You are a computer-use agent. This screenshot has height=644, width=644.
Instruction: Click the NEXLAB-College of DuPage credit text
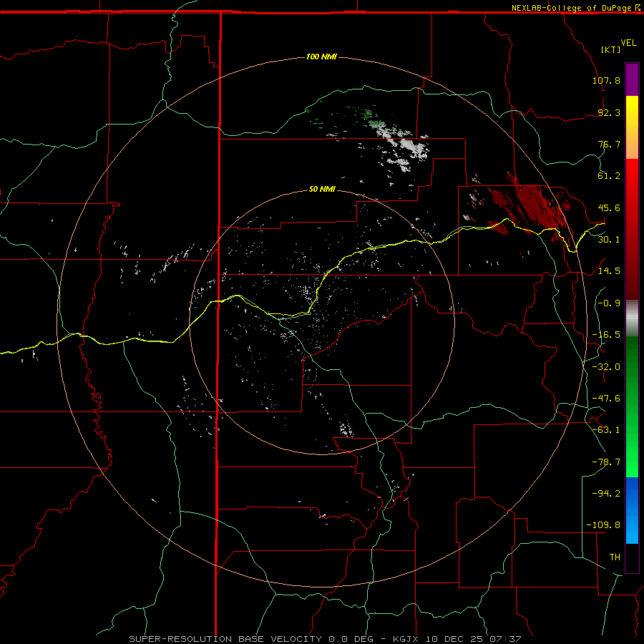(572, 8)
